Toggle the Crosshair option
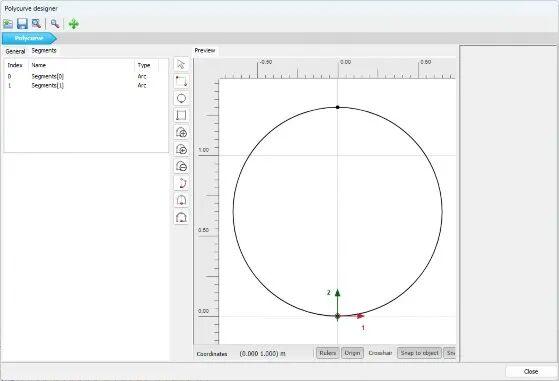The width and height of the screenshot is (559, 381). click(380, 353)
